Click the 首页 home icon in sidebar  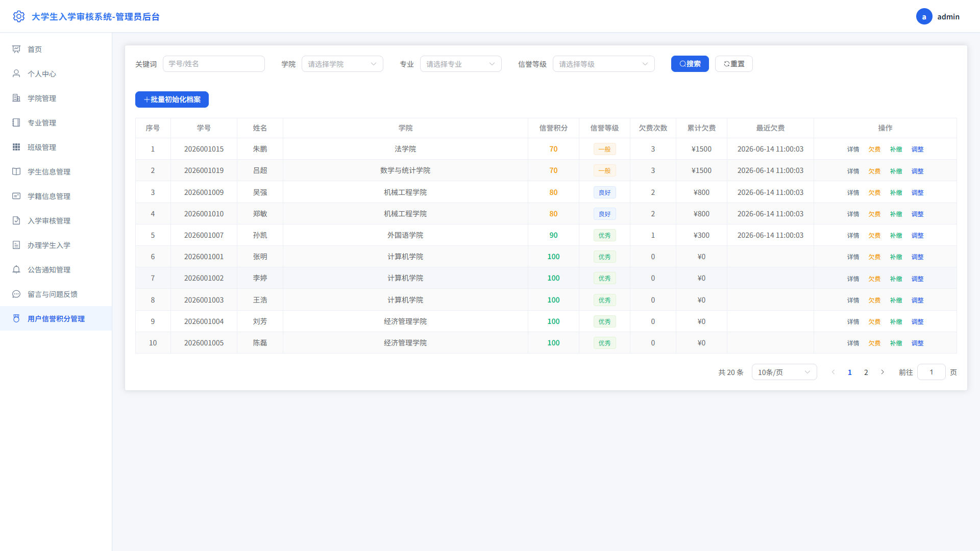(x=16, y=49)
